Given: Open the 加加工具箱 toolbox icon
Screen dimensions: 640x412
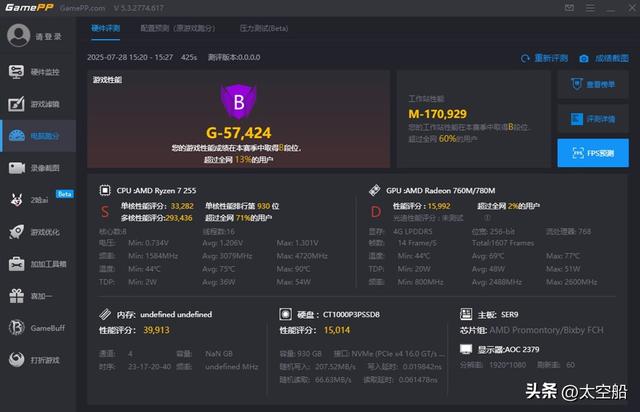Looking at the screenshot, I should pos(17,264).
